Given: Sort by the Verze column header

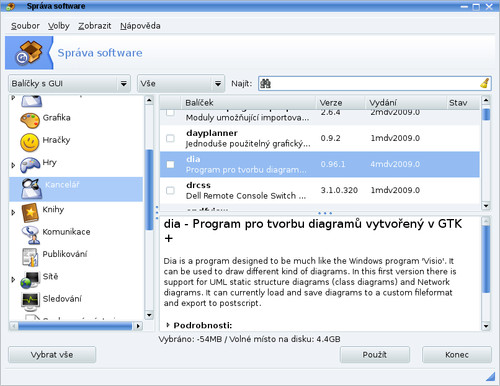Looking at the screenshot, I should [340, 103].
